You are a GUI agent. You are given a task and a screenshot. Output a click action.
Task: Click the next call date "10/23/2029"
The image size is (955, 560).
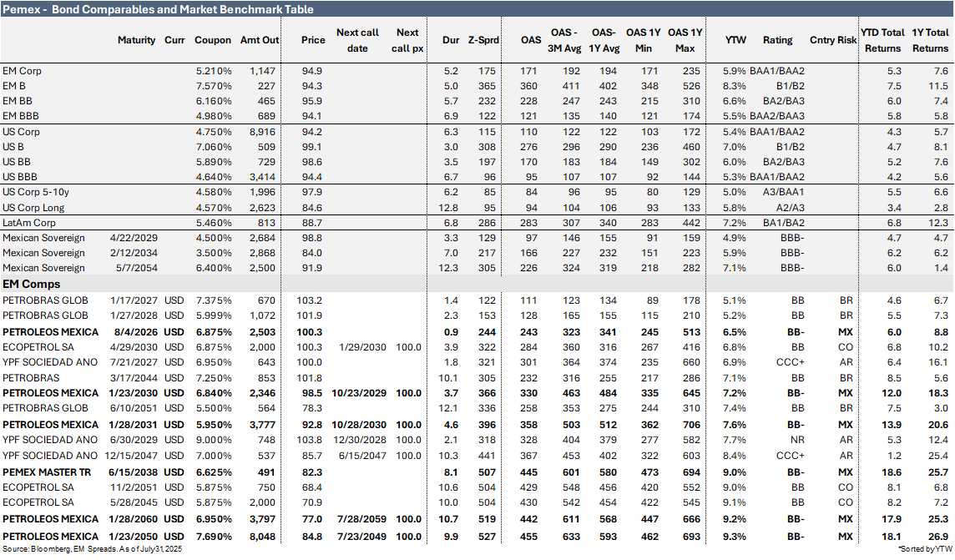pos(359,393)
